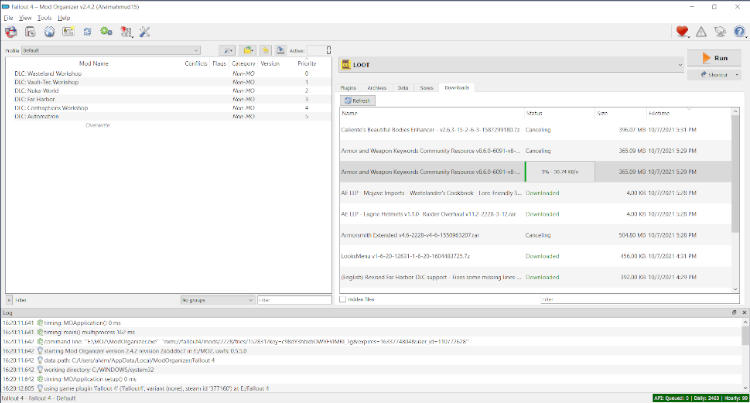The image size is (750, 403).
Task: Click the LOOT executable icon
Action: (346, 65)
